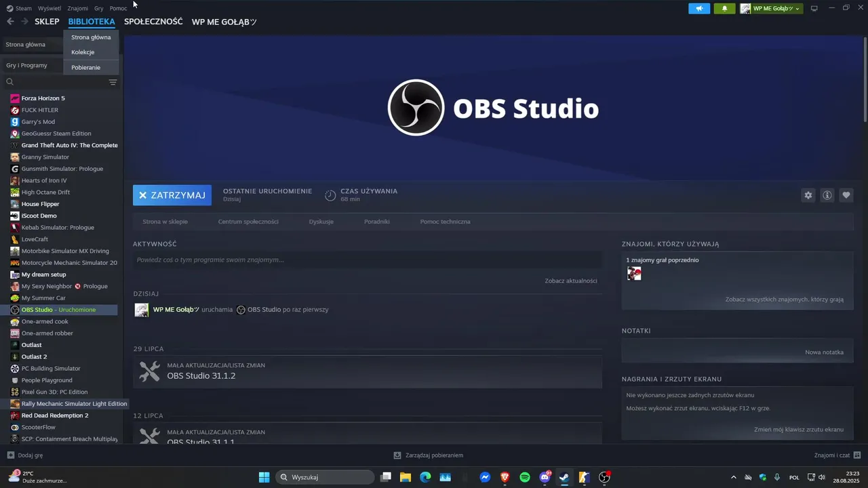Open Strona w sklepie link

pos(165,222)
